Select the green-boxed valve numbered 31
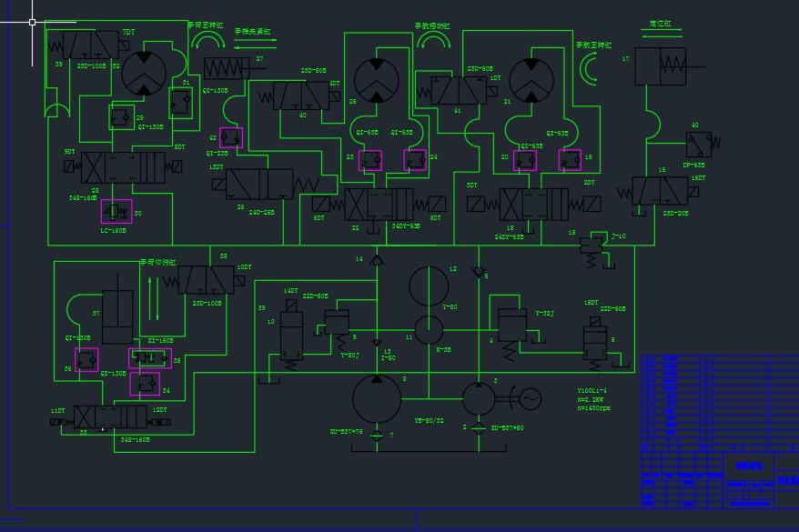The width and height of the screenshot is (799, 532). point(180,103)
